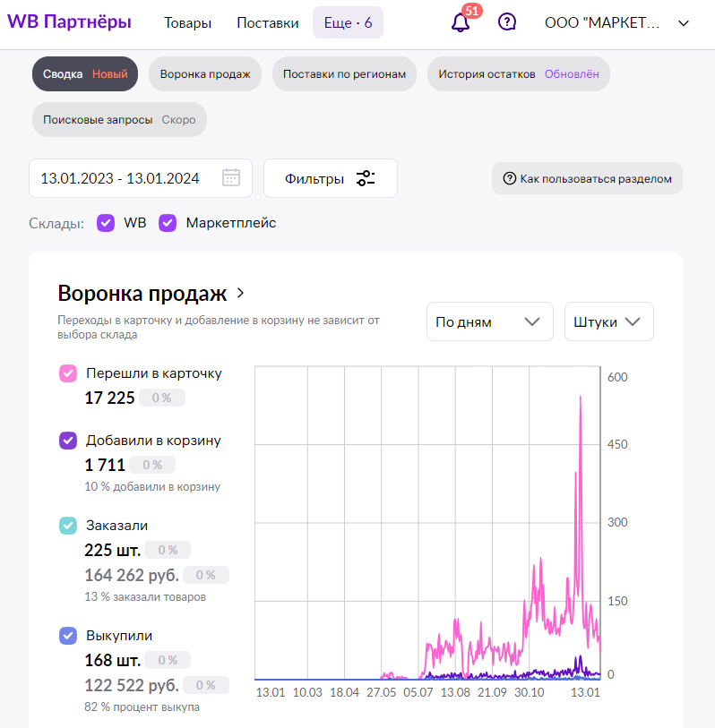
Task: Open Поставки по регионам tab
Action: [x=344, y=73]
